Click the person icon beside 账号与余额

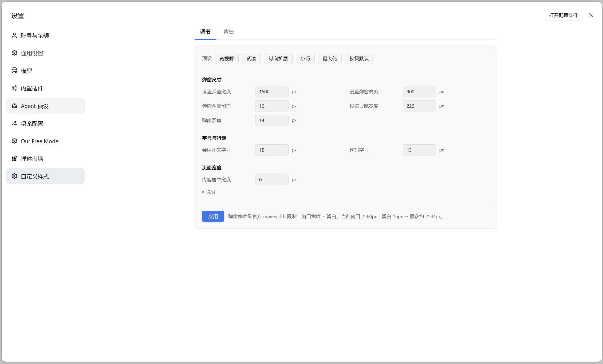(x=14, y=35)
